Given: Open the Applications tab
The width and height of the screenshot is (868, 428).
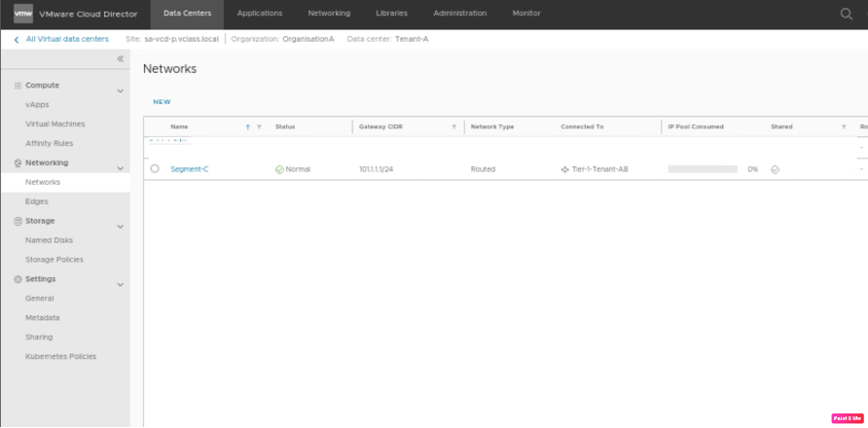Looking at the screenshot, I should click(x=260, y=14).
